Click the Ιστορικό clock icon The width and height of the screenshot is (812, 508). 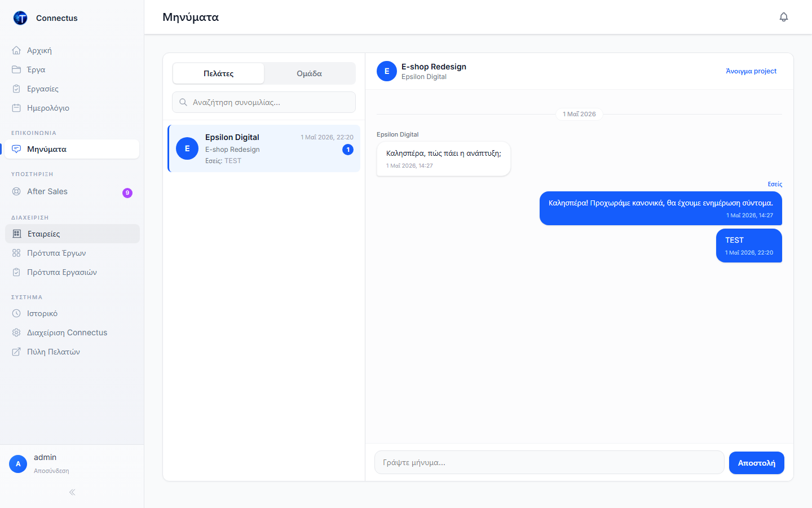click(x=16, y=313)
